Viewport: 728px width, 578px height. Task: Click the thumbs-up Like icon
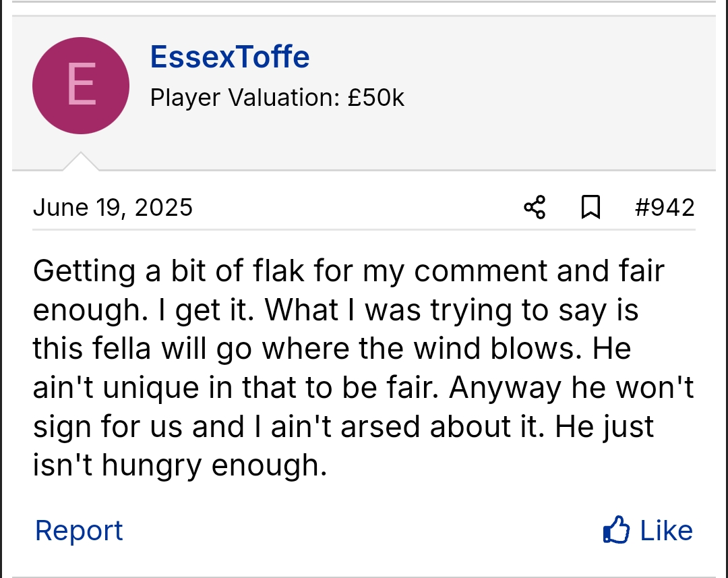pos(616,531)
